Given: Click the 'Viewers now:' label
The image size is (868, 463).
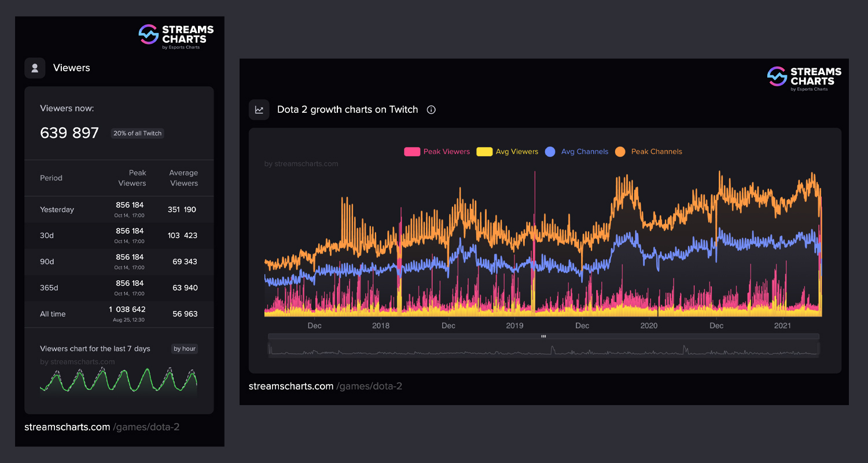Looking at the screenshot, I should click(67, 108).
